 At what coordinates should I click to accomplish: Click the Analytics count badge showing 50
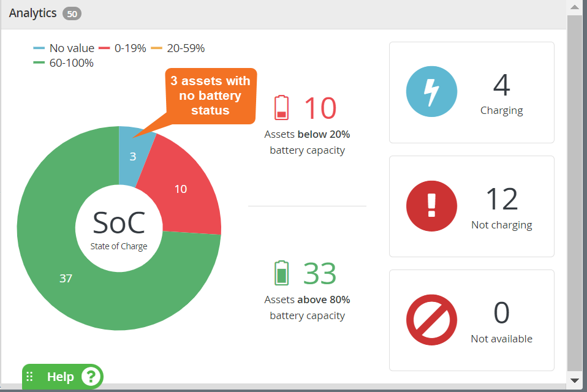coord(72,14)
